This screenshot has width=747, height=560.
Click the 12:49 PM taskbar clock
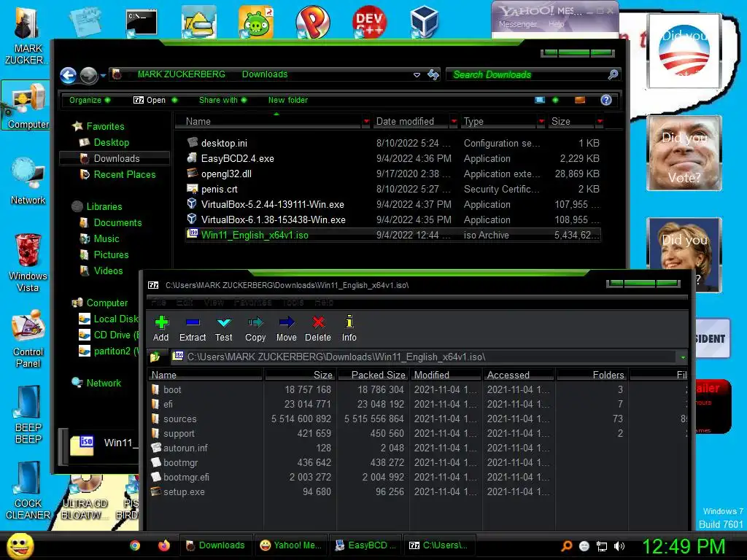coord(684,545)
